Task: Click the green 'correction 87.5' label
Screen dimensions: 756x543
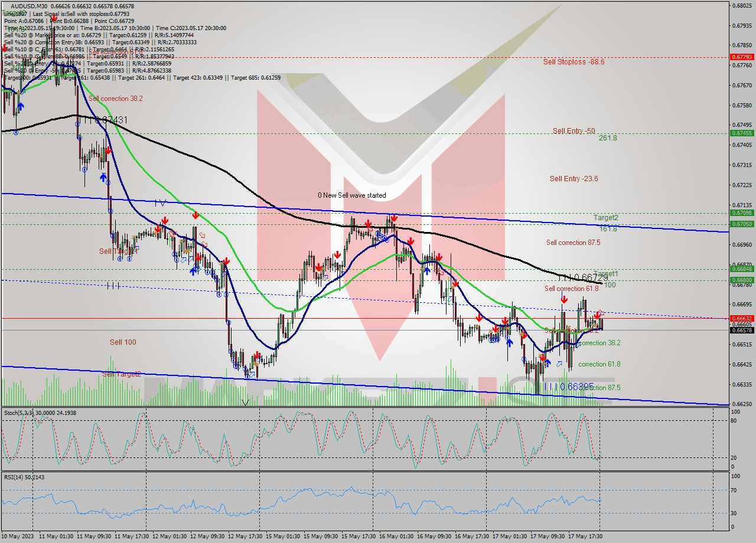Action: pos(599,388)
